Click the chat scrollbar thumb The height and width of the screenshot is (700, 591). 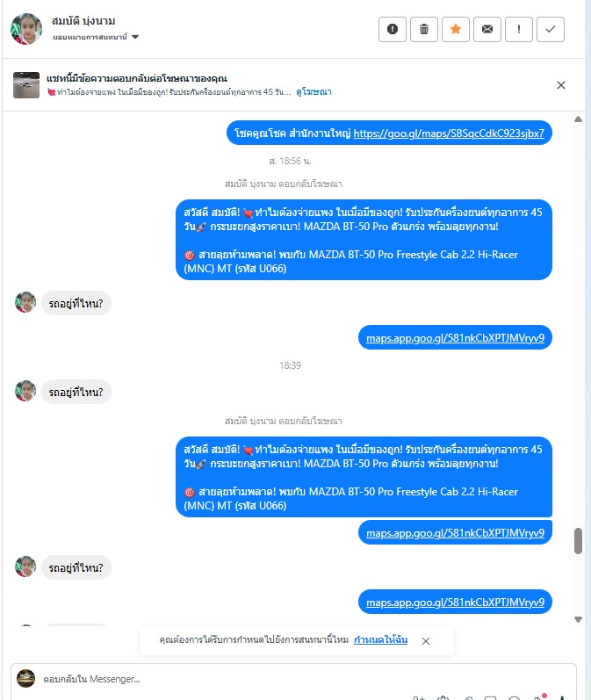click(x=578, y=541)
